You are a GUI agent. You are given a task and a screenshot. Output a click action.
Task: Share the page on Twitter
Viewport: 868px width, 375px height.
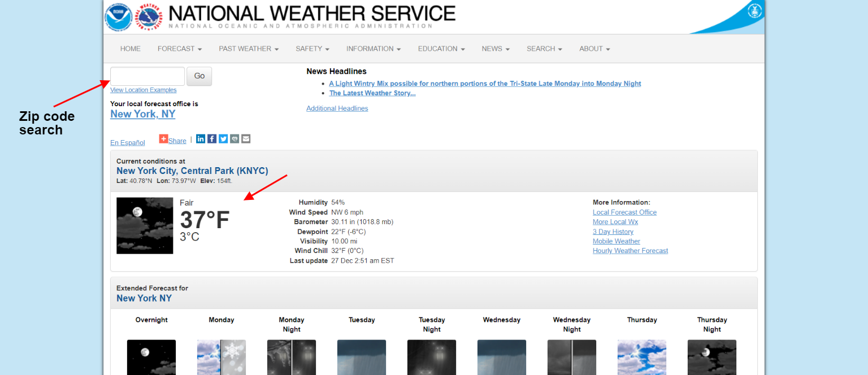tap(223, 139)
